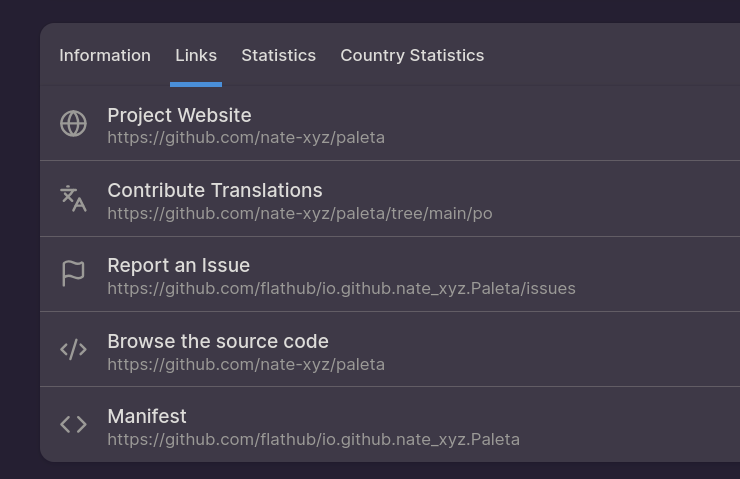
Task: Click the URL under Project Website
Action: [245, 137]
